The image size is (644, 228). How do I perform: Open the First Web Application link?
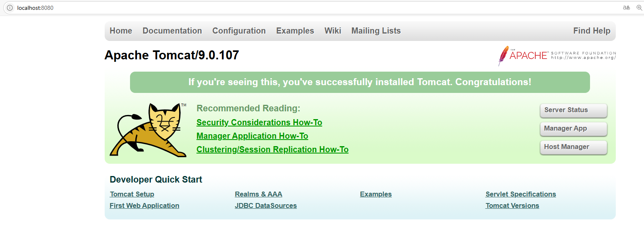[144, 205]
